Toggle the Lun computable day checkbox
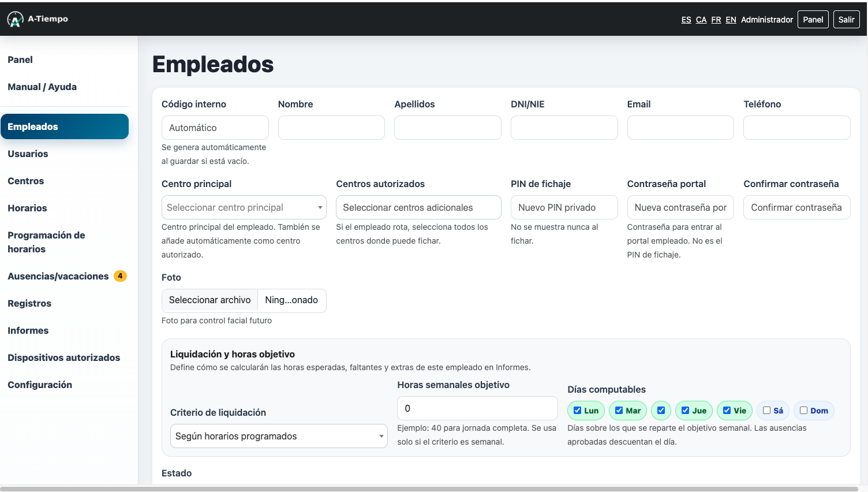 [577, 411]
